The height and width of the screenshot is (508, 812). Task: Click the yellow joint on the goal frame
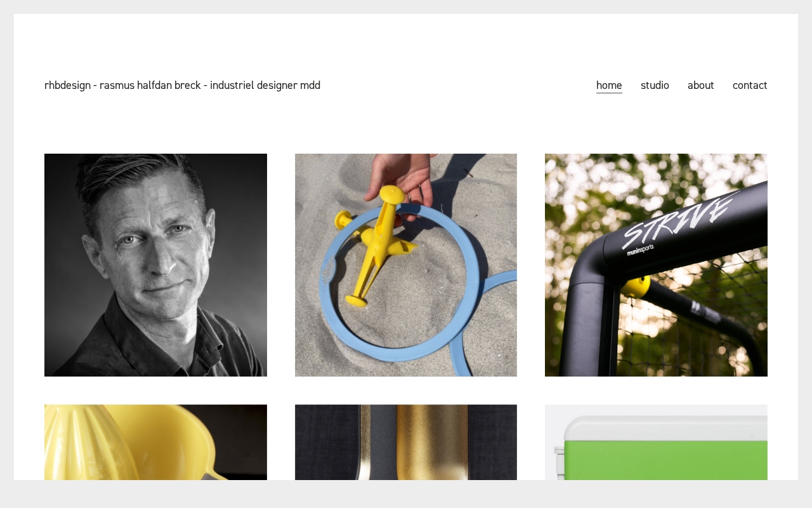(x=635, y=286)
